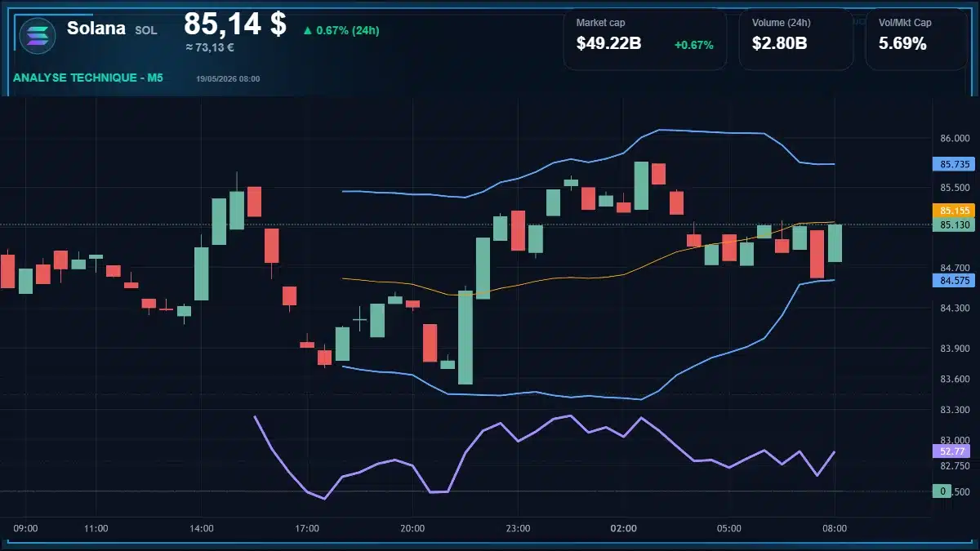Open the Market cap card
Viewport: 980px width, 551px height.
[x=645, y=39]
